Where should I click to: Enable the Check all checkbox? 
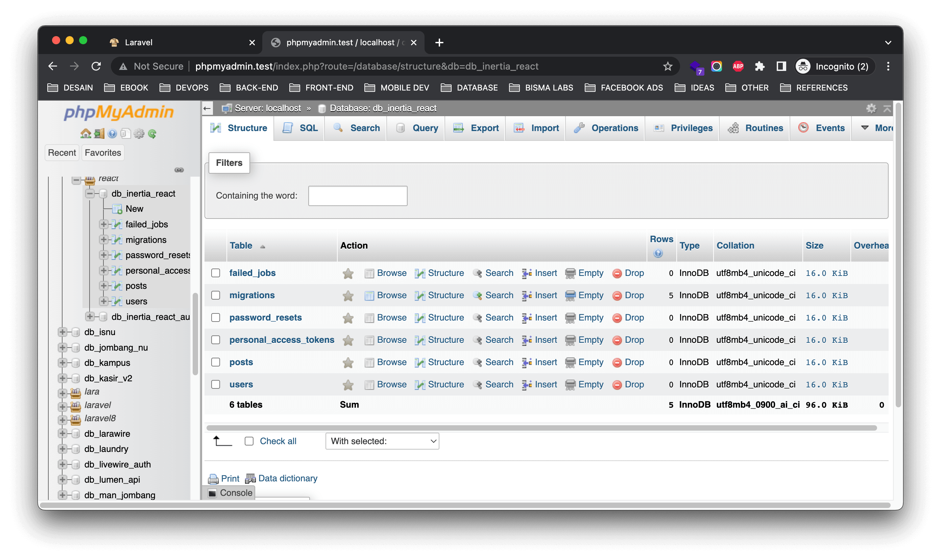tap(249, 441)
